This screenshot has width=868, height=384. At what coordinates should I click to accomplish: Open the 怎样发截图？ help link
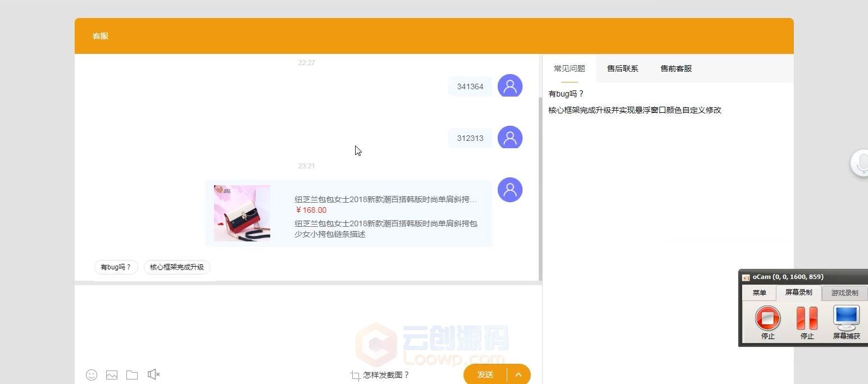pyautogui.click(x=387, y=375)
